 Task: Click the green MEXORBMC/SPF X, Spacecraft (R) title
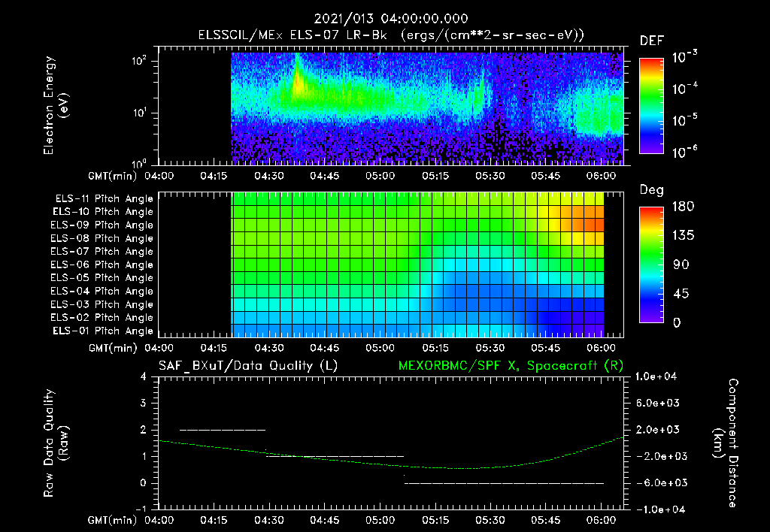511,366
